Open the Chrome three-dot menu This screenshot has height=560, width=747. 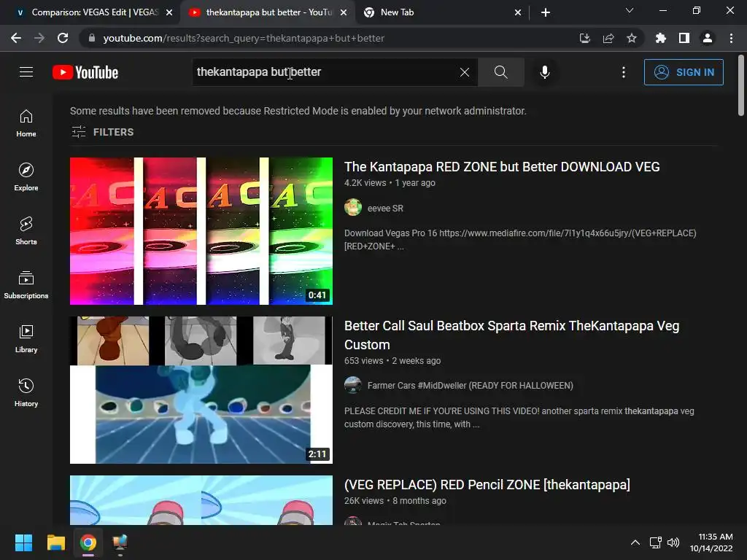(731, 38)
